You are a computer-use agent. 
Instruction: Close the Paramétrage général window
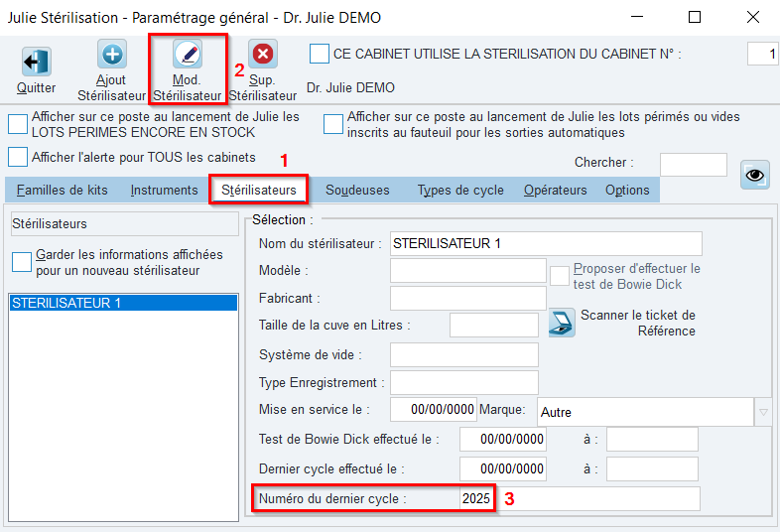point(753,18)
